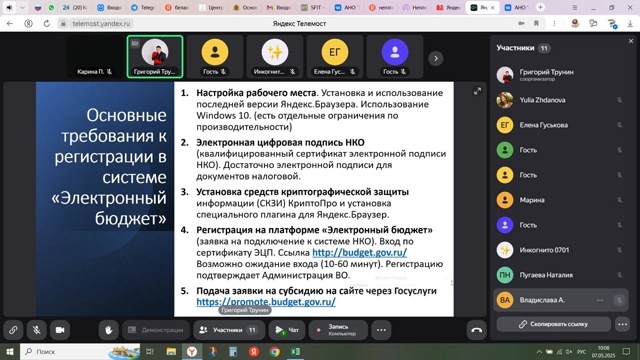Open options for participant Владислава А.
The width and height of the screenshot is (640, 360).
click(x=600, y=300)
